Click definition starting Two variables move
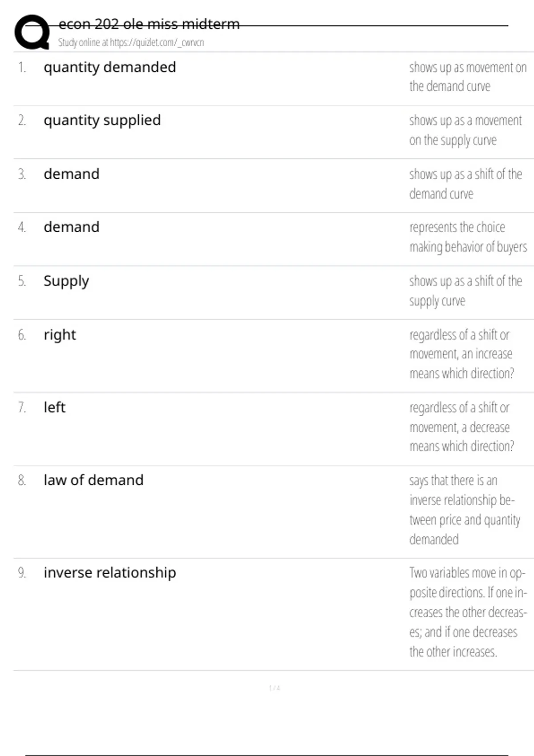This screenshot has width=534, height=756. click(468, 612)
